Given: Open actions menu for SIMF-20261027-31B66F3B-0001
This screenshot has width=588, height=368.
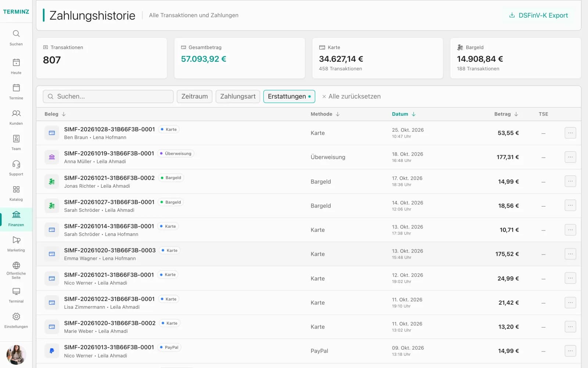Looking at the screenshot, I should (570, 206).
